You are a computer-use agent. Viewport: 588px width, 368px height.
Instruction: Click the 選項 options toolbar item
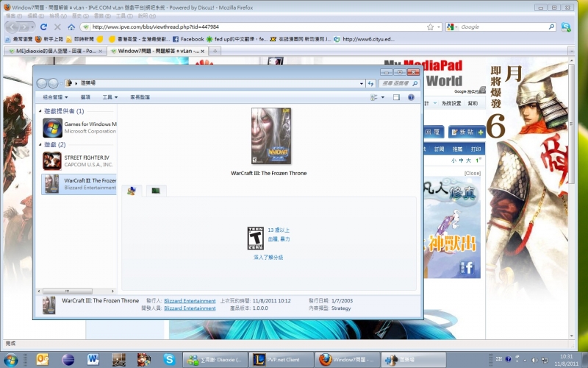85,97
